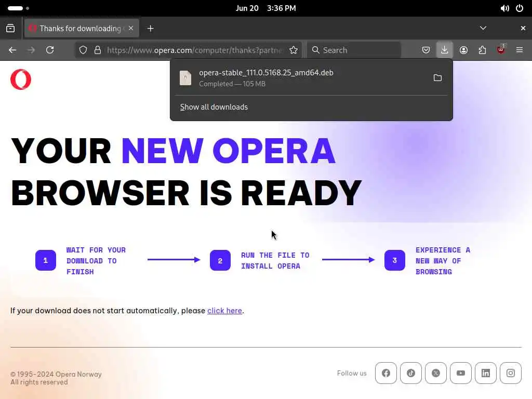Click the 'click here' download link
This screenshot has width=532, height=399.
pos(224,311)
